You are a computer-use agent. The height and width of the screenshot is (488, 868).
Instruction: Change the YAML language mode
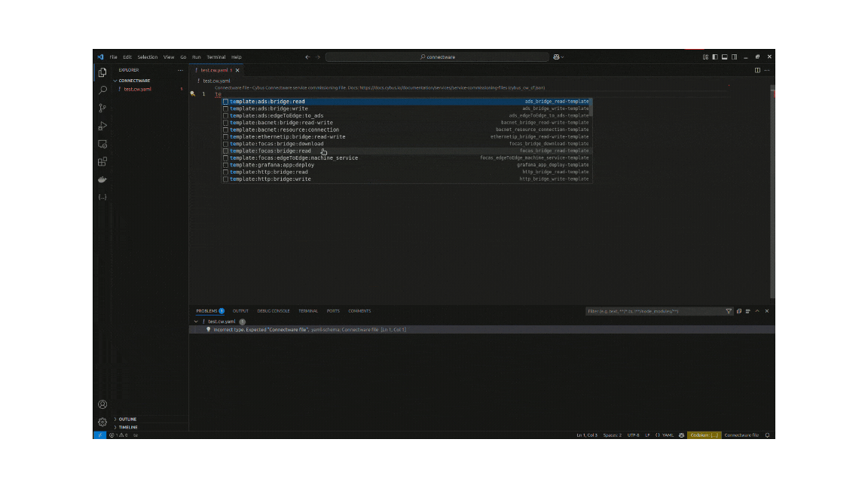[667, 435]
